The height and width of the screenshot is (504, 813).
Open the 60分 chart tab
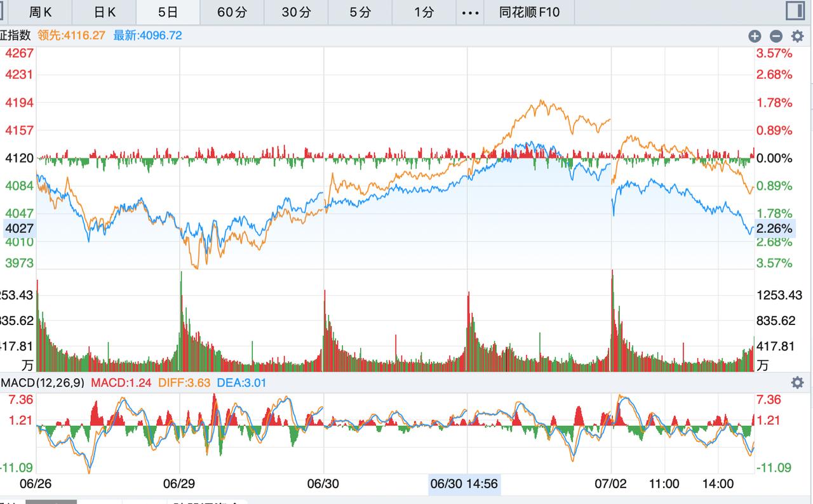coord(232,12)
